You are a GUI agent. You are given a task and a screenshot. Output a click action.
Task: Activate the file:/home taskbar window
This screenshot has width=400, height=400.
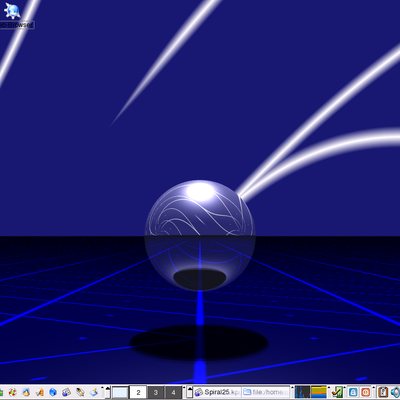pyautogui.click(x=265, y=392)
